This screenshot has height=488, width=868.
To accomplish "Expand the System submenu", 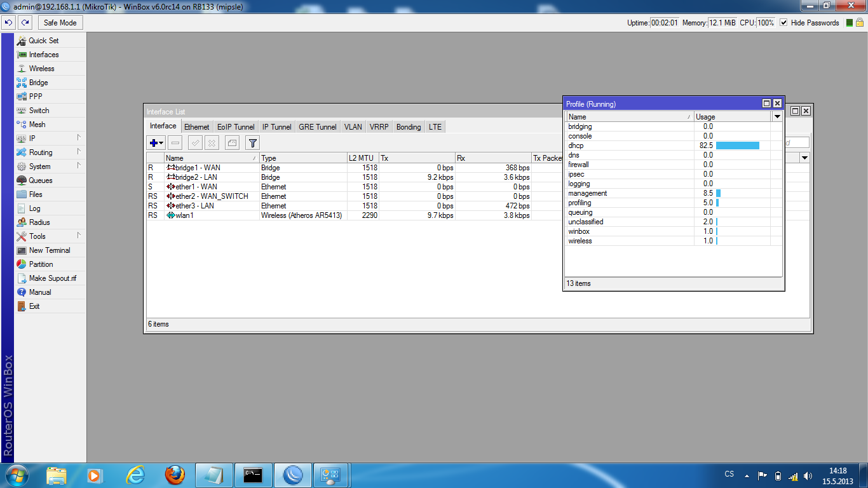I will click(x=50, y=166).
